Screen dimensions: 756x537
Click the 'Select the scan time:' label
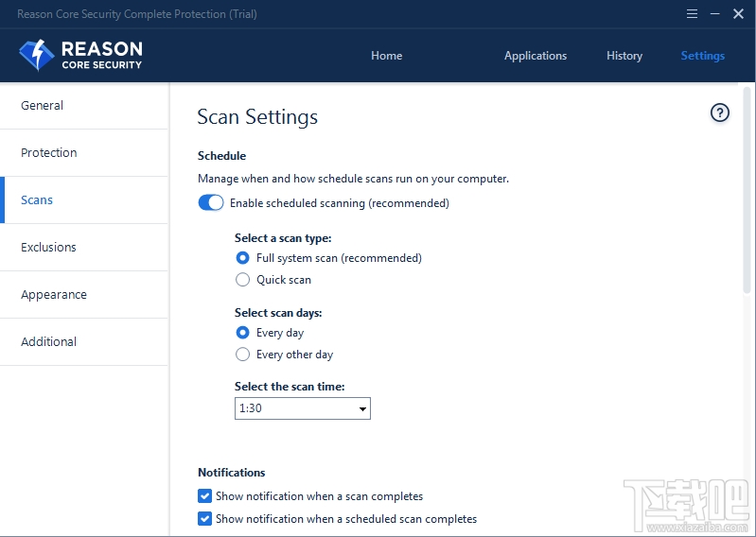click(x=290, y=387)
